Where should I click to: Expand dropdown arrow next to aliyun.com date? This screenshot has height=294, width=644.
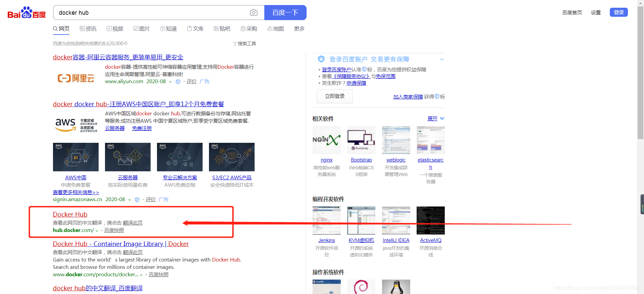point(170,82)
